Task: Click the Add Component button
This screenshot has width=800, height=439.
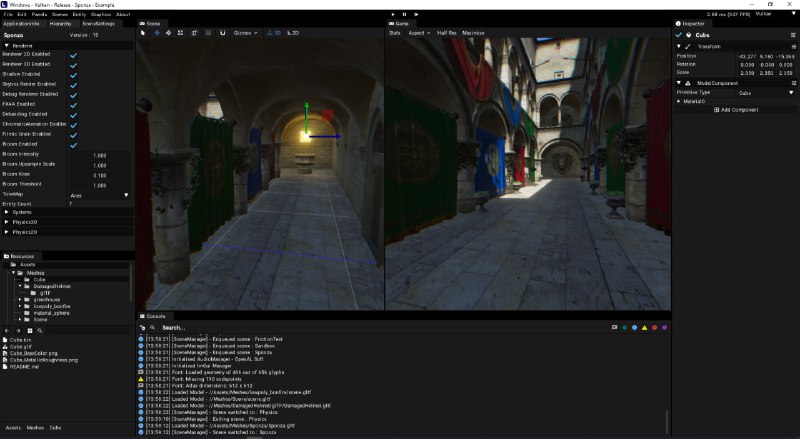Action: (736, 110)
